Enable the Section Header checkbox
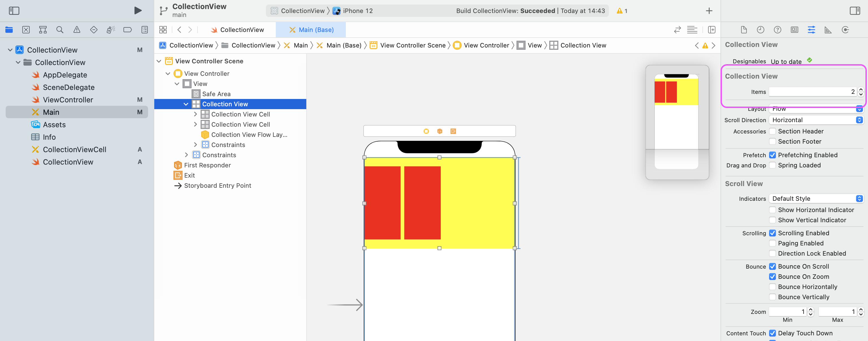 tap(772, 131)
